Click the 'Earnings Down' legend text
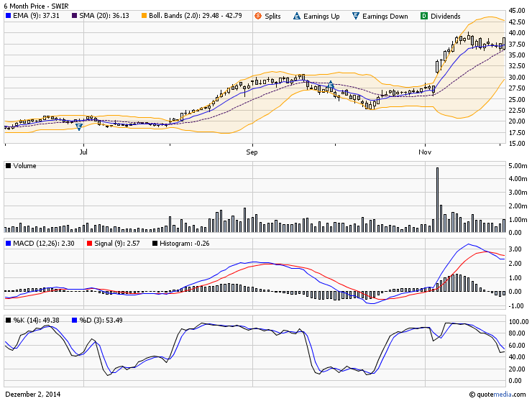This screenshot has width=532, height=401. [385, 16]
